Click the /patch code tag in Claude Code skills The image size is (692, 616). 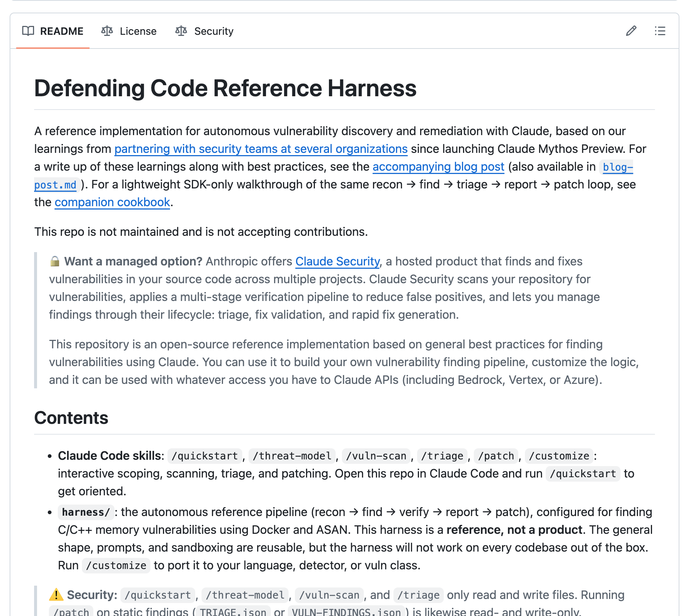point(496,456)
